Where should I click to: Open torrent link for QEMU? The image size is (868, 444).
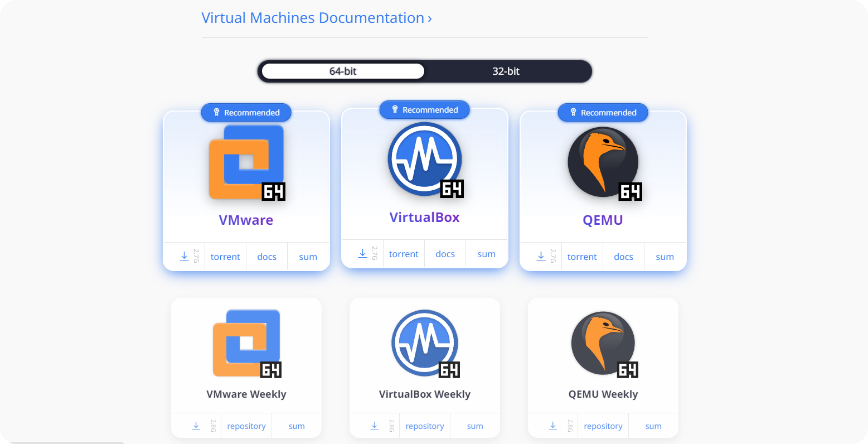[x=582, y=257]
